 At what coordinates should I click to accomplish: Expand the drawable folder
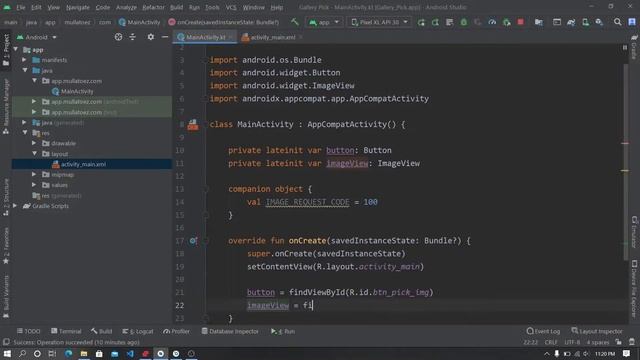34,143
